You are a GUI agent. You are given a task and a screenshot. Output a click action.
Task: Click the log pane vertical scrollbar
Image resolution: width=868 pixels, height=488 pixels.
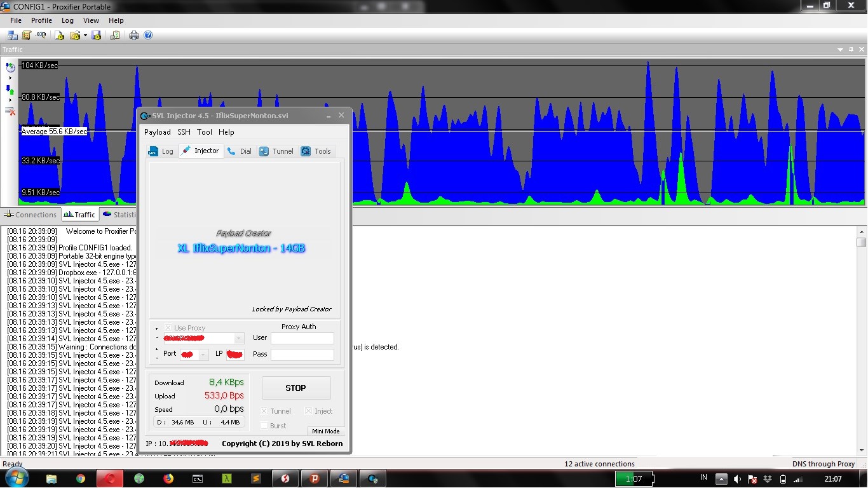coord(862,341)
